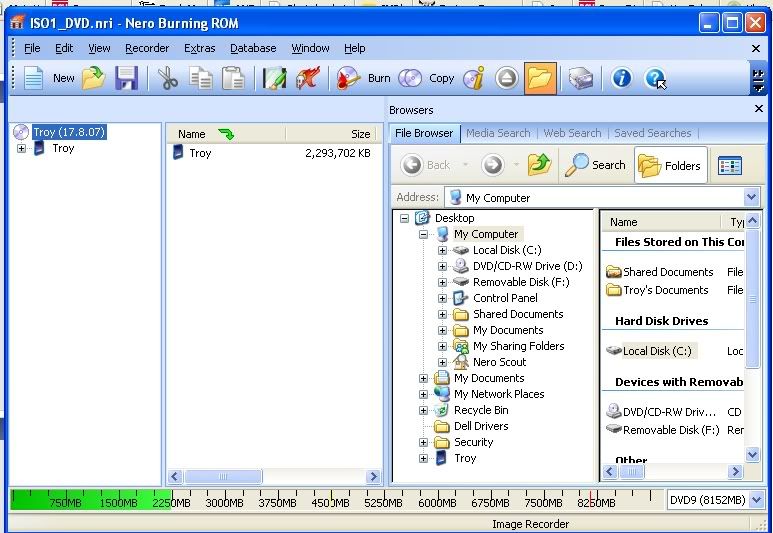The image size is (773, 533).
Task: Launch Nero Express flame icon
Action: click(x=308, y=78)
